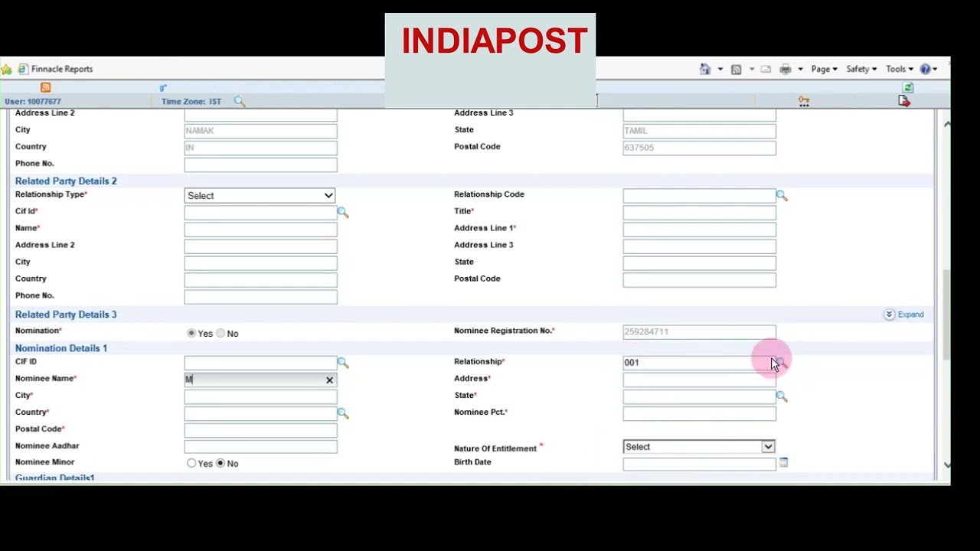980x551 pixels.
Task: Click the Read Mail envelope icon
Action: click(x=766, y=69)
